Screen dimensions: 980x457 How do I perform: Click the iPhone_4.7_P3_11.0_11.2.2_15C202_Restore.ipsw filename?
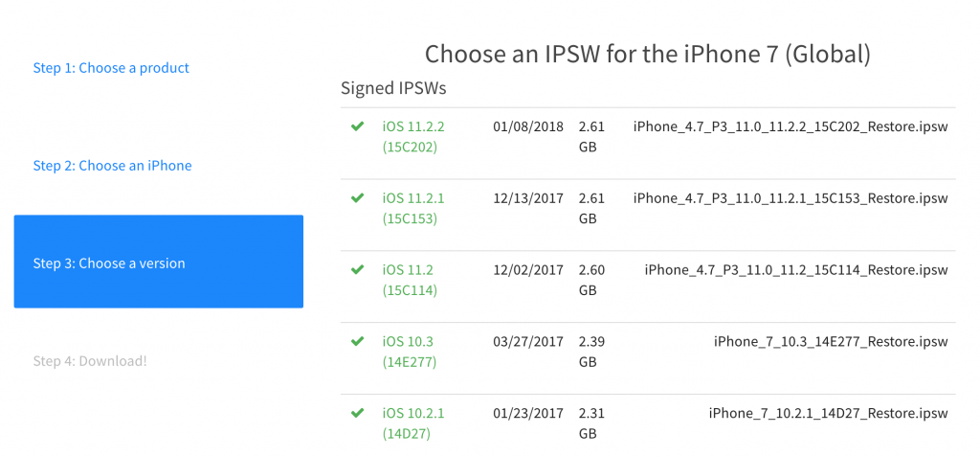791,126
